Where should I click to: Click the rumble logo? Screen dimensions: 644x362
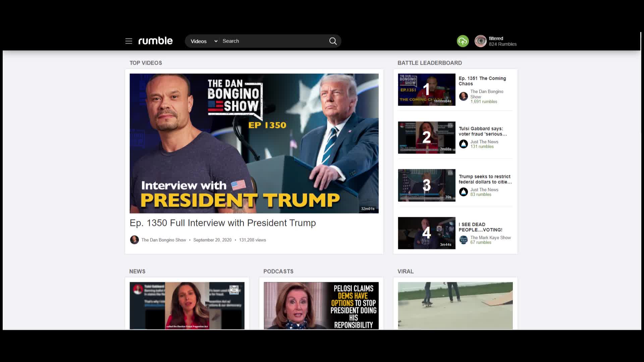tap(155, 41)
